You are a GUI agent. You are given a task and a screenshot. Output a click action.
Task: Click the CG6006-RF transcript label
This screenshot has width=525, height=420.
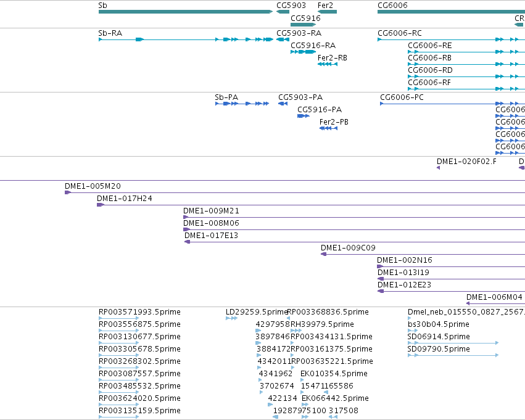click(x=429, y=83)
